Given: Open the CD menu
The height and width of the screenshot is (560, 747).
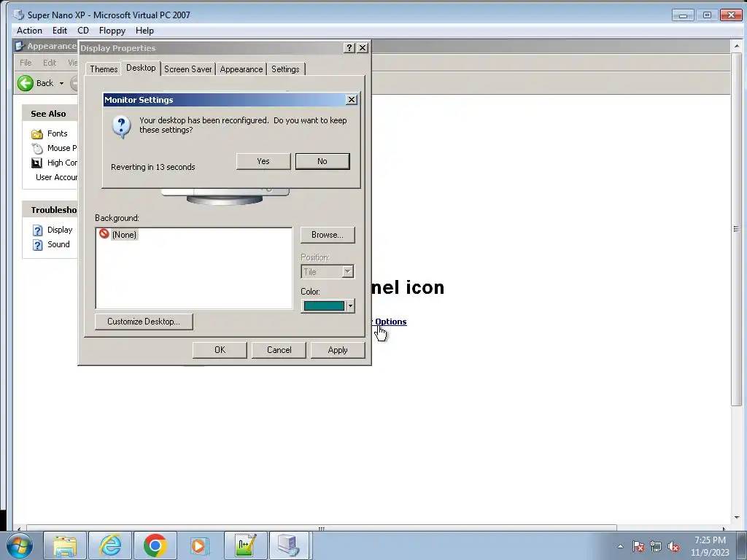Looking at the screenshot, I should coord(83,31).
